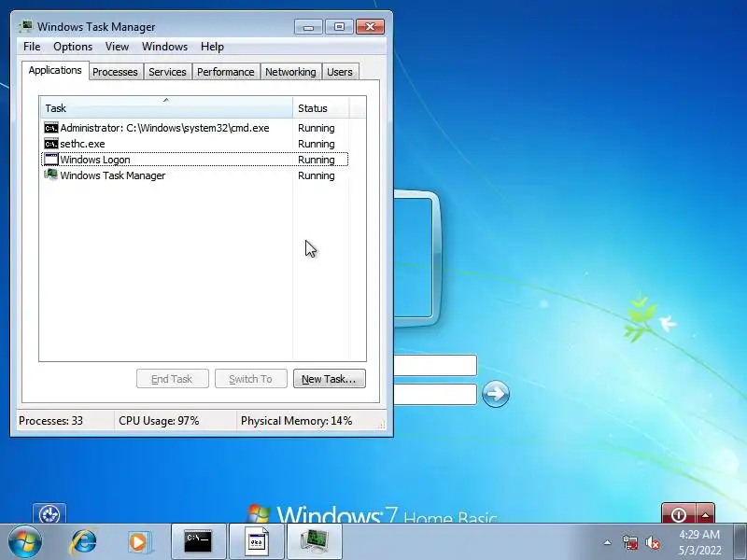Open Ease of Access button
The height and width of the screenshot is (560, 747).
[49, 513]
